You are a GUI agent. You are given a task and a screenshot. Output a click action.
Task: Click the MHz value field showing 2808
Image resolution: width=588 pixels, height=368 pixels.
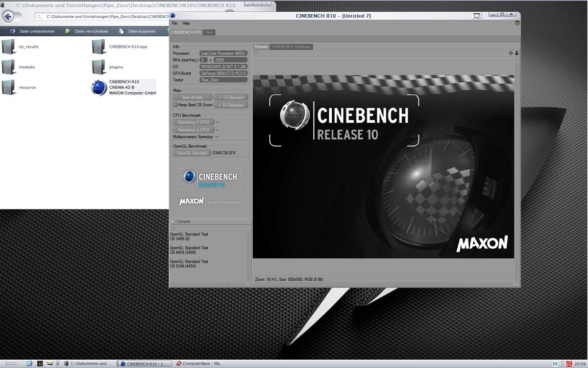pyautogui.click(x=230, y=60)
